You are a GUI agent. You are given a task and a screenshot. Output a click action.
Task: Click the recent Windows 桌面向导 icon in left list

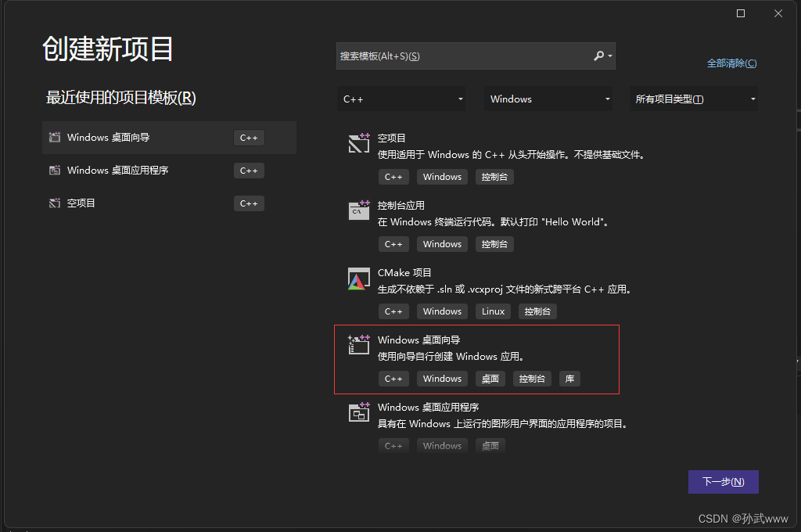coord(54,137)
